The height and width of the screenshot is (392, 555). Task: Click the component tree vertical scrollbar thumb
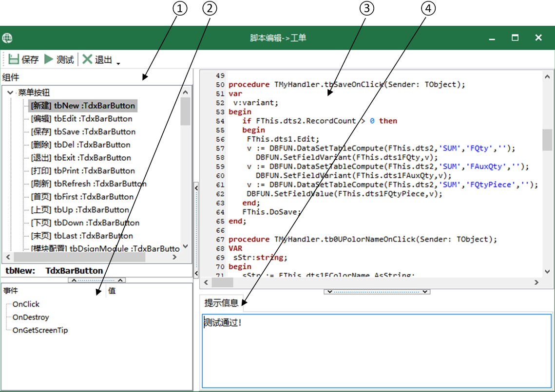pyautogui.click(x=186, y=112)
